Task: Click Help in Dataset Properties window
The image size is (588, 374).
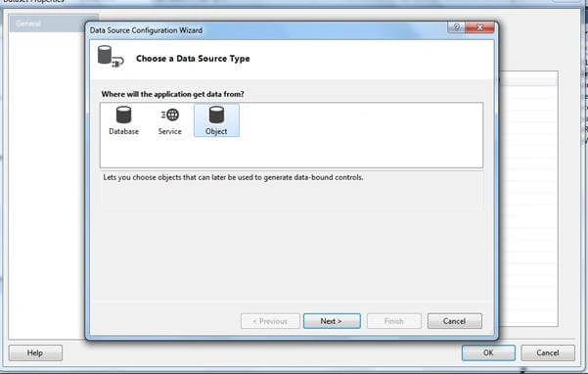Action: [x=35, y=353]
